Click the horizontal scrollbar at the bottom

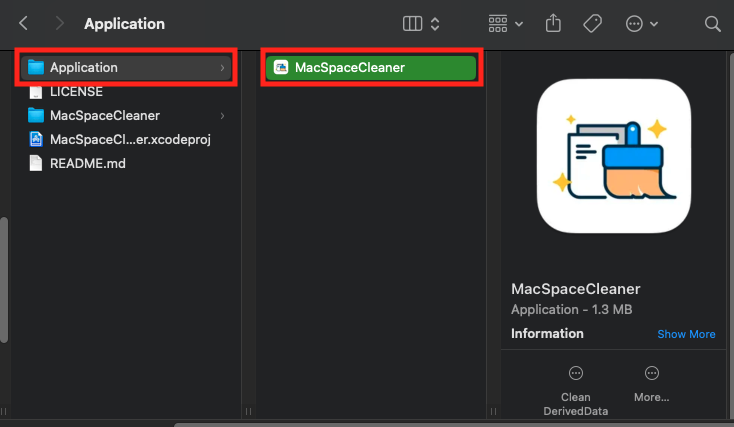(454, 425)
